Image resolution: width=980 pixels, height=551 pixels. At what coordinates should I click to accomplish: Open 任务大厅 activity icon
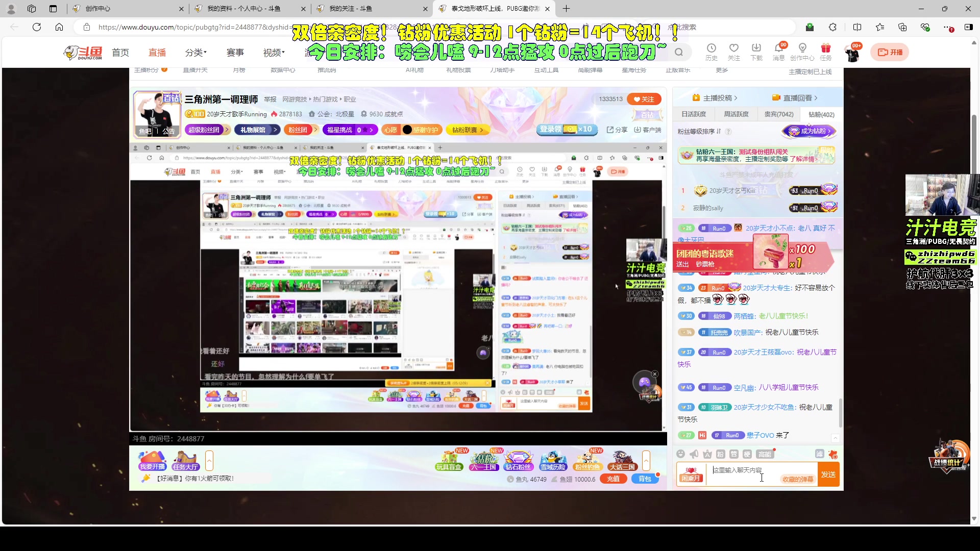tap(185, 461)
